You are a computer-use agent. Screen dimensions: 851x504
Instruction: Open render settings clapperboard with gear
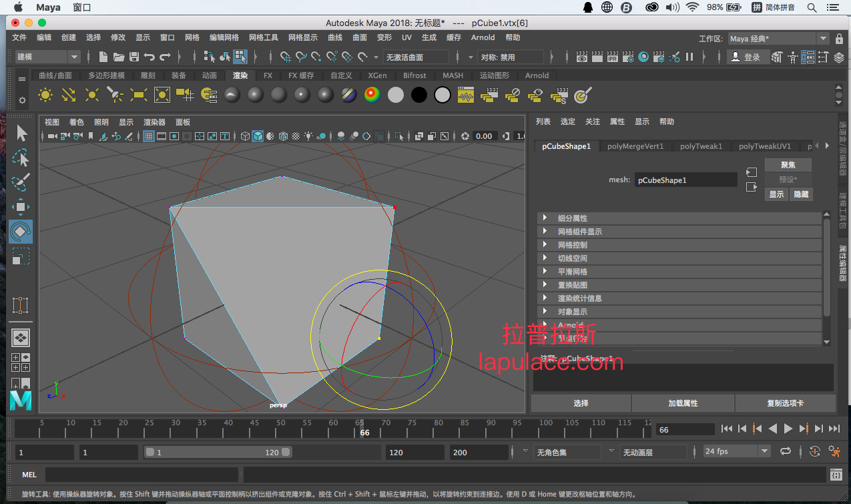tap(628, 57)
